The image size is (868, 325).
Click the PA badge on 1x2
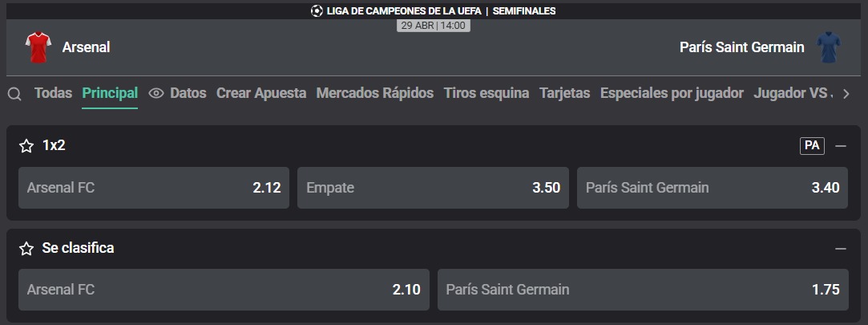[x=812, y=146]
